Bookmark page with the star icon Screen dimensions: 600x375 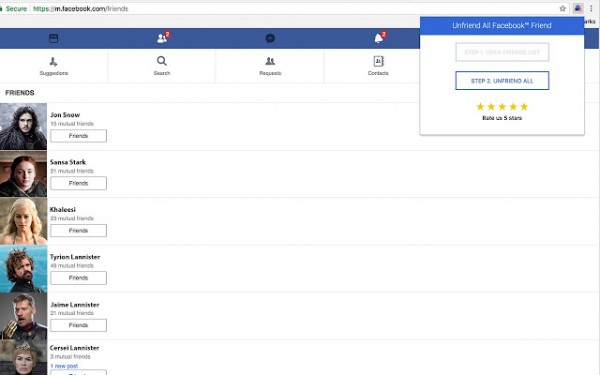(562, 8)
